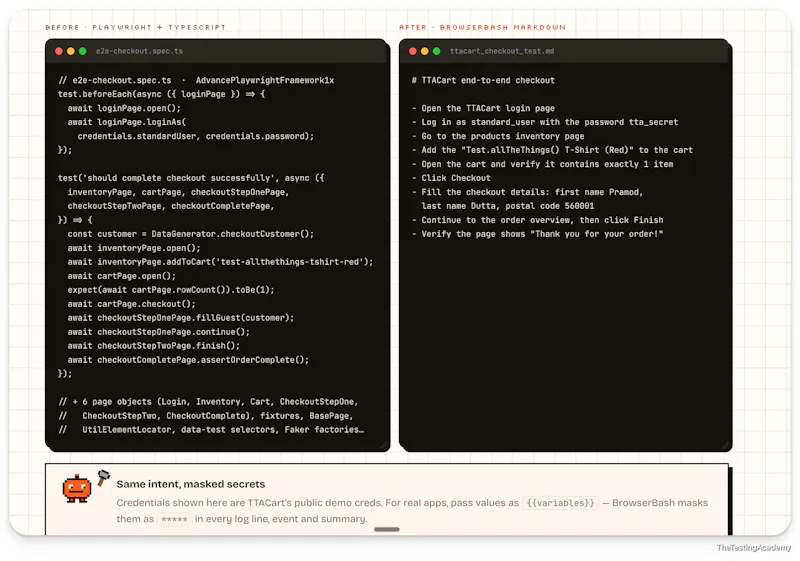Click the "Verify the page shows" step
The width and height of the screenshot is (800, 561).
[x=537, y=234]
